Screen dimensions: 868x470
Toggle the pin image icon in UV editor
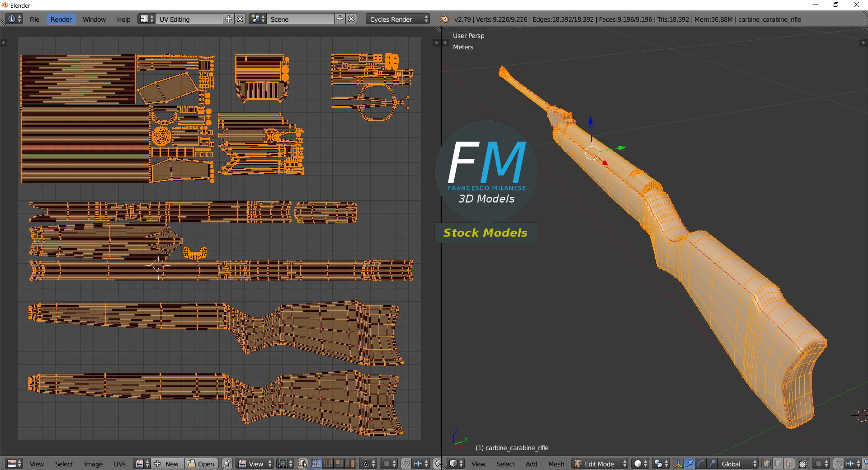pos(227,464)
